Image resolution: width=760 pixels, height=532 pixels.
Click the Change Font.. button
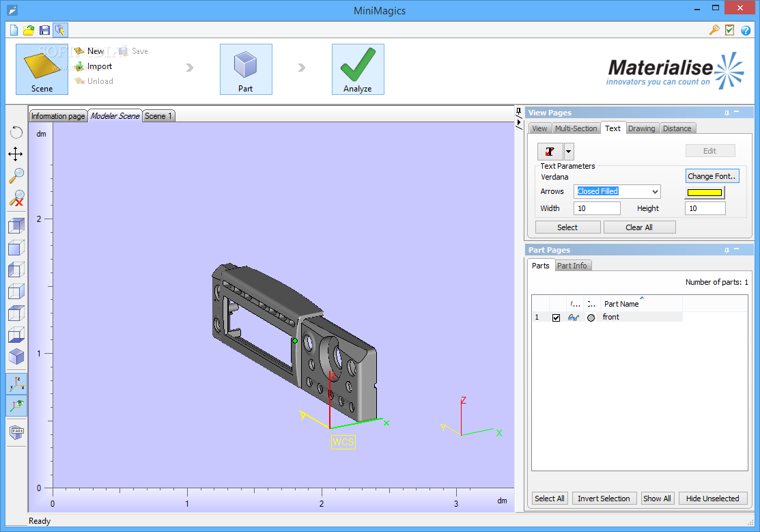712,176
